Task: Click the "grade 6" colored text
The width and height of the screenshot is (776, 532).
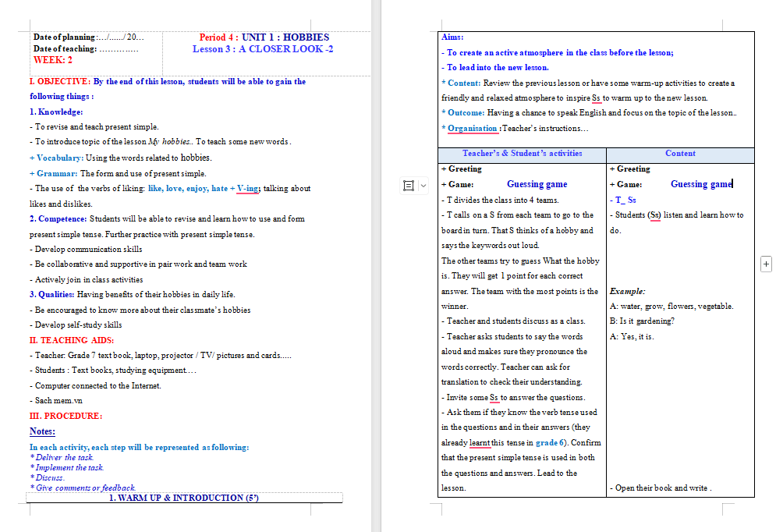Action: [549, 442]
